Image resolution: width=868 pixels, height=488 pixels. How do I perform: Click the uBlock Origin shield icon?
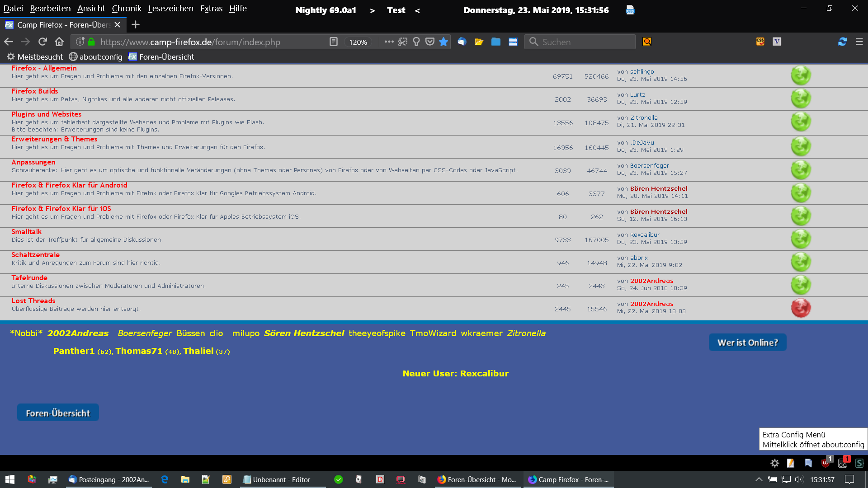coord(826,463)
